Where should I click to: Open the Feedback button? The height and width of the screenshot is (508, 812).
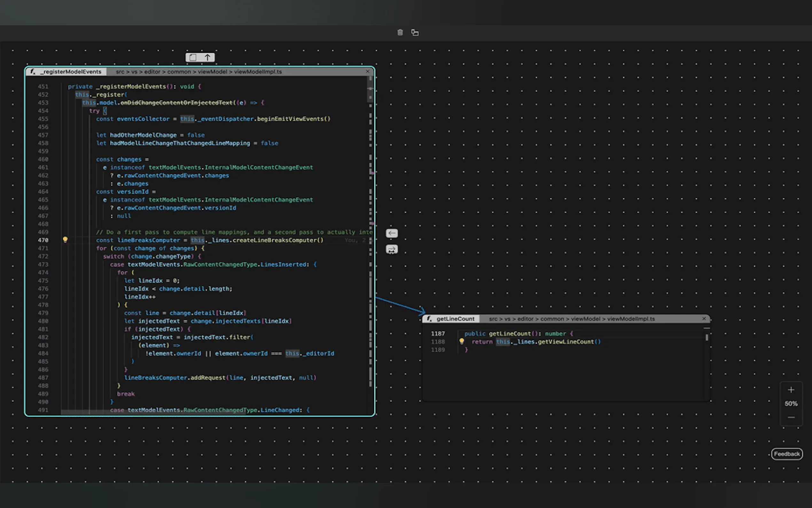(786, 454)
